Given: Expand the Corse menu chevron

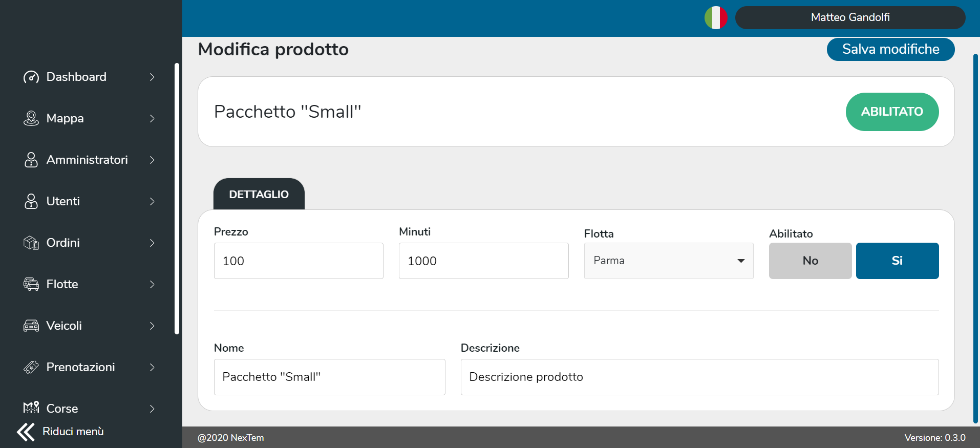Looking at the screenshot, I should coord(152,409).
